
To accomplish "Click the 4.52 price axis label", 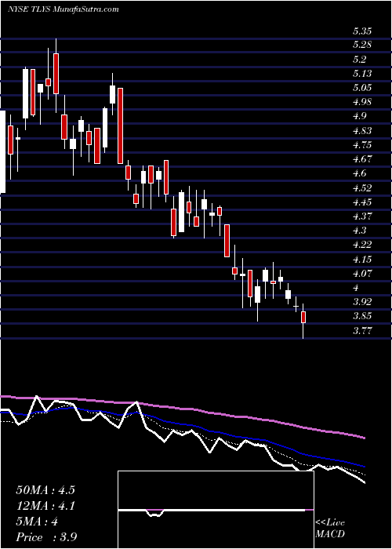I will coord(362,188).
